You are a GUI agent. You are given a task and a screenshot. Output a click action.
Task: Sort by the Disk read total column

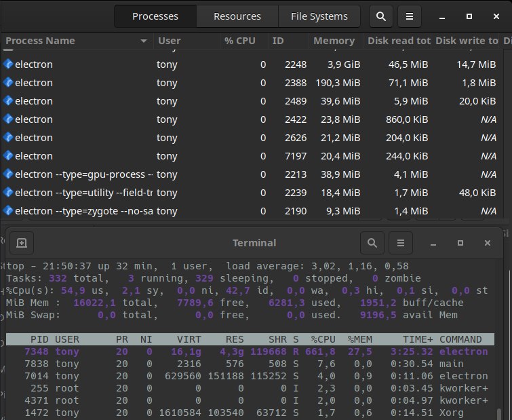tap(398, 41)
